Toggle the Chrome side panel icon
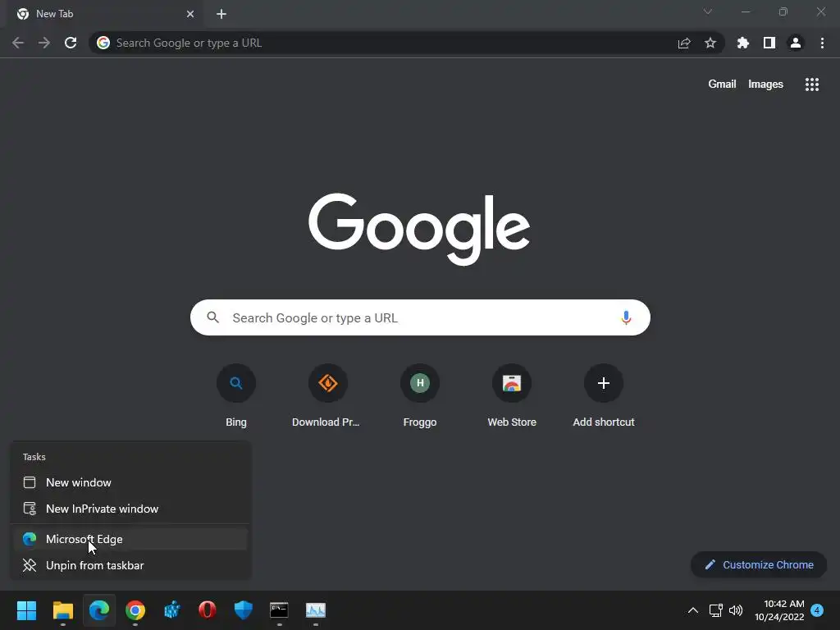Image resolution: width=840 pixels, height=630 pixels. coord(769,43)
